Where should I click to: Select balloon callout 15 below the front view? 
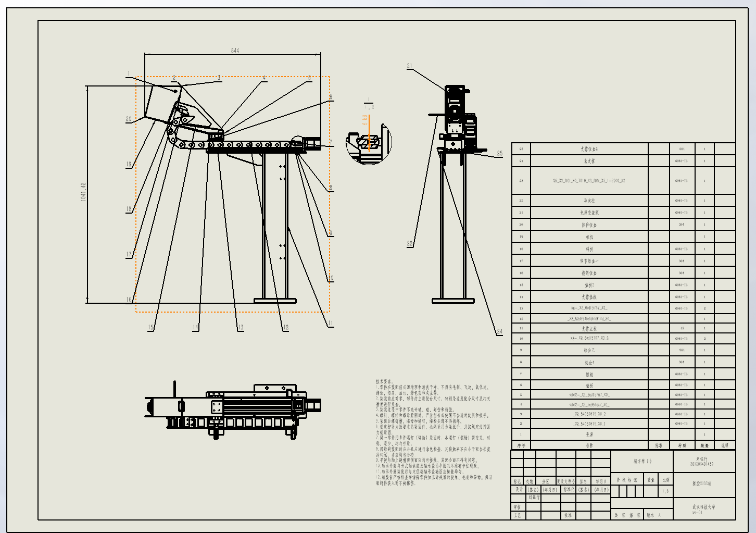150,328
